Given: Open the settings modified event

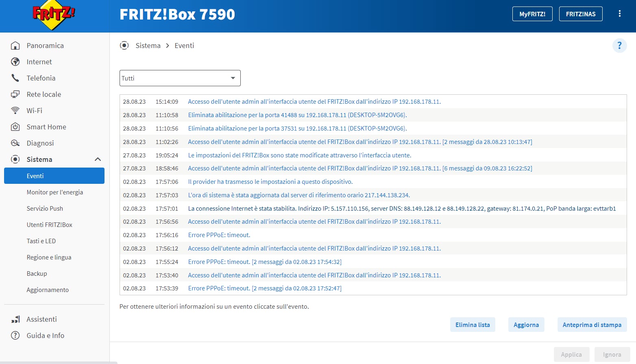Looking at the screenshot, I should [300, 155].
